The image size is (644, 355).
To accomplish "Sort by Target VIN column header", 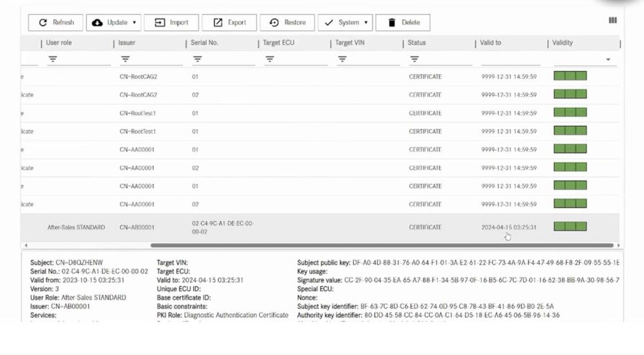I will (350, 43).
